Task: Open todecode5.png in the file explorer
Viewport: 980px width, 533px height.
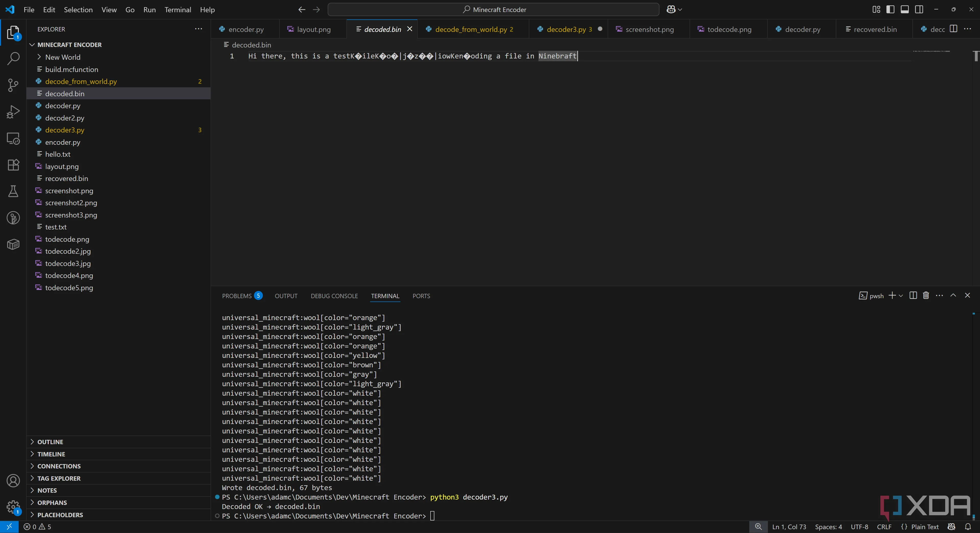Action: click(118, 288)
